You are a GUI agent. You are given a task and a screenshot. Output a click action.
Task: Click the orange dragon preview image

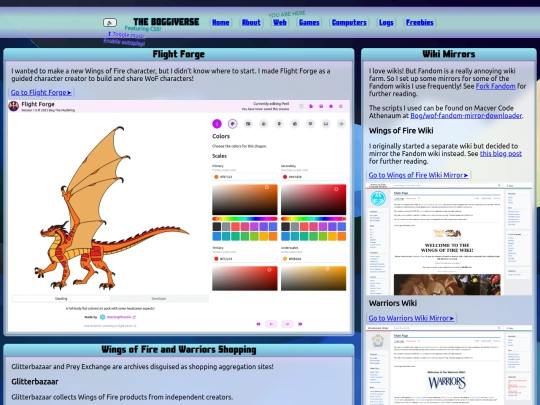point(111,208)
